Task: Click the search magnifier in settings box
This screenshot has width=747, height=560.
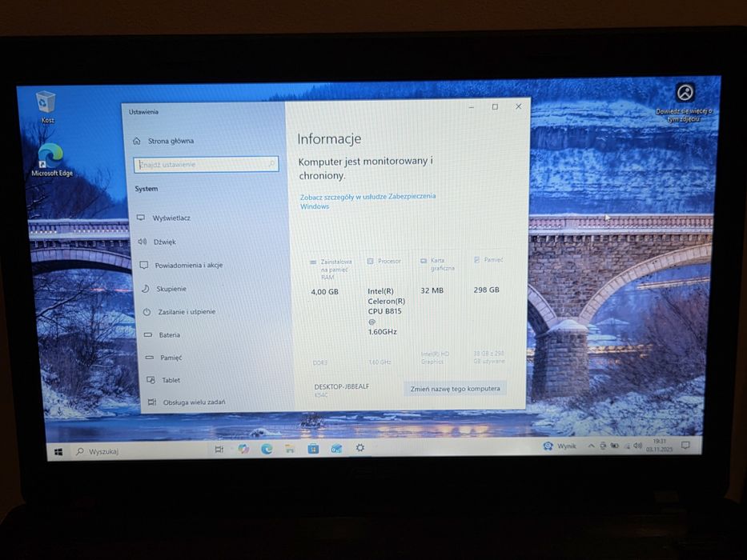Action: tap(272, 164)
